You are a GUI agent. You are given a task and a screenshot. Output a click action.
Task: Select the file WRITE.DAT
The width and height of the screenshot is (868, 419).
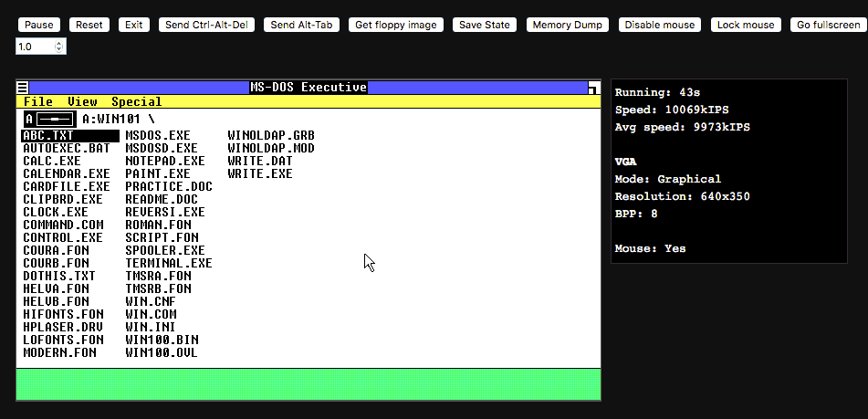point(259,161)
